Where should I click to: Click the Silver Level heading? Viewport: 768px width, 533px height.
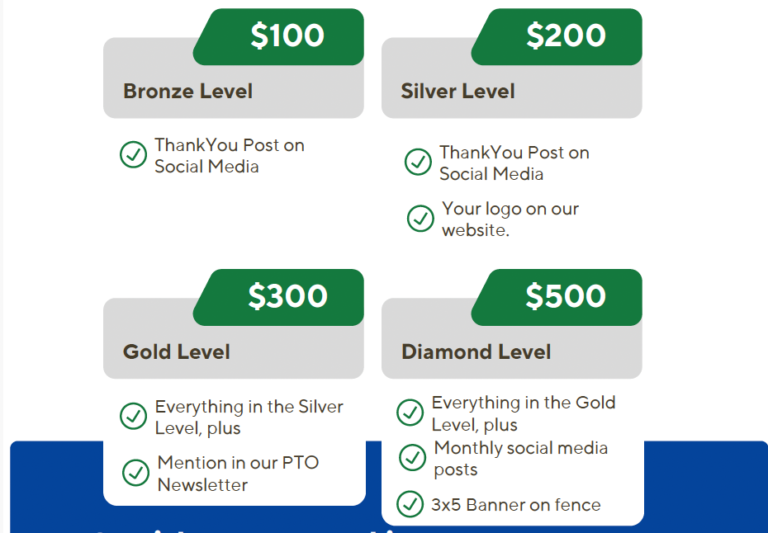458,91
